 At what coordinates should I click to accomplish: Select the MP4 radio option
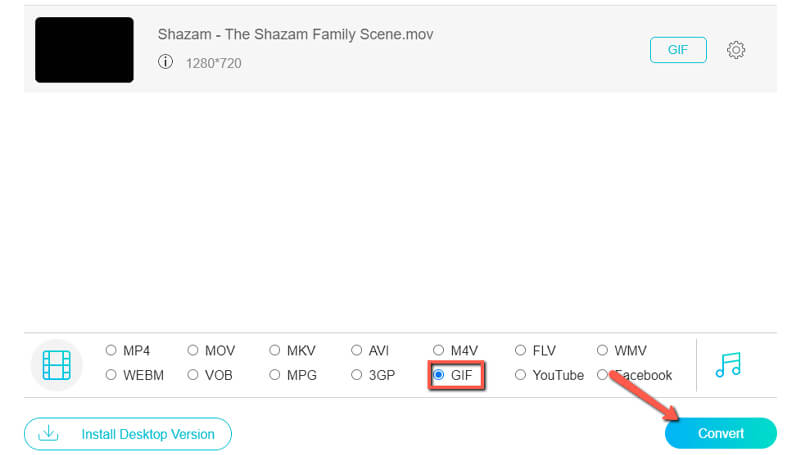click(111, 351)
